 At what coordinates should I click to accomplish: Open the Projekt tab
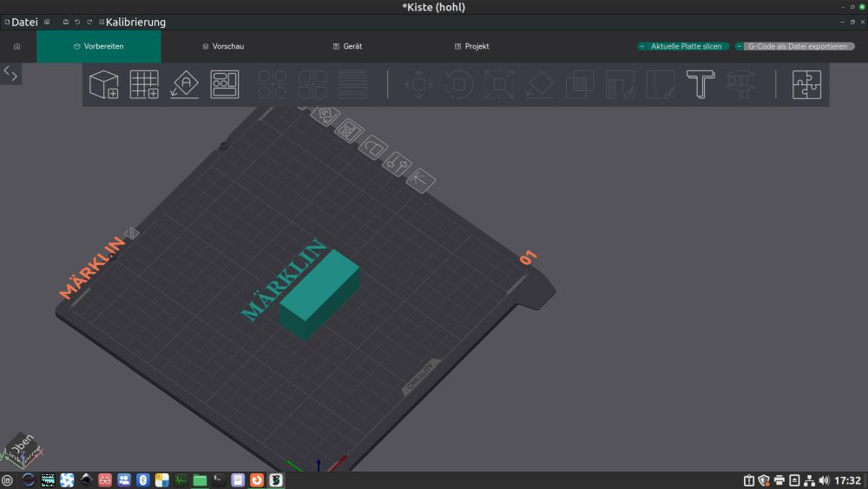coord(472,46)
